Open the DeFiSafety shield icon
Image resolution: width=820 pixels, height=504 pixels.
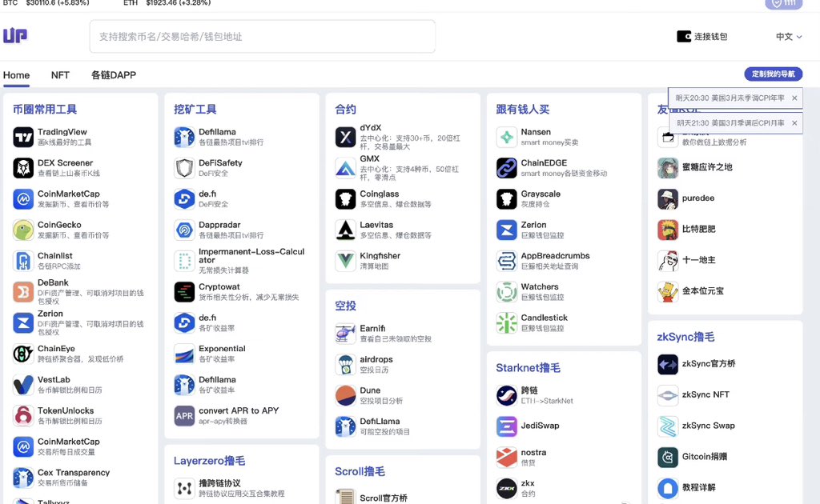(184, 168)
